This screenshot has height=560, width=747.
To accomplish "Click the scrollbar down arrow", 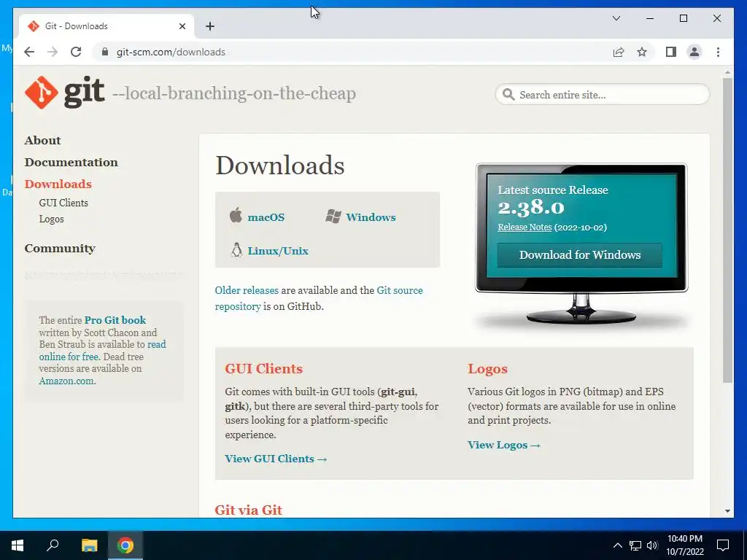I will coord(727,511).
